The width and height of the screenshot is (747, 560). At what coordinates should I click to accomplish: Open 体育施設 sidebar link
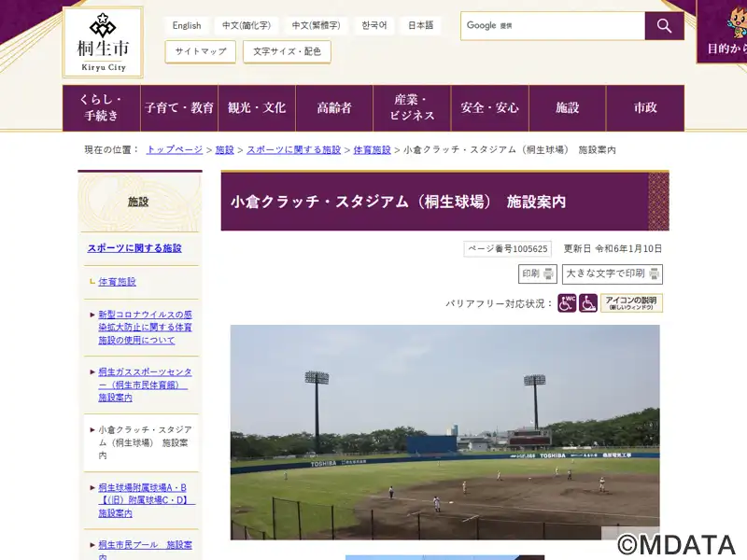118,282
